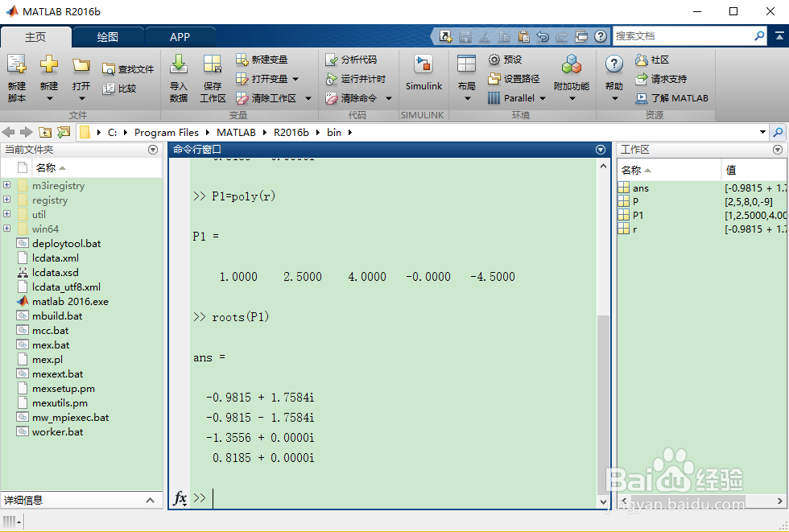Expand the win64 folder

tap(6, 229)
